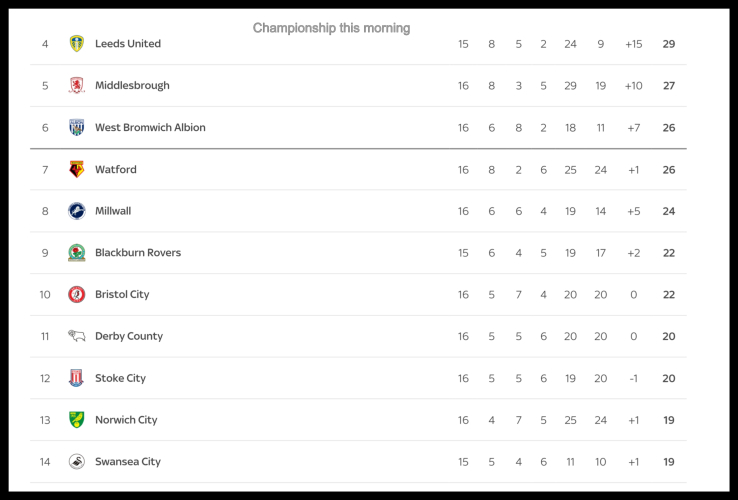
Task: Click the Stoke City crest
Action: (x=77, y=378)
